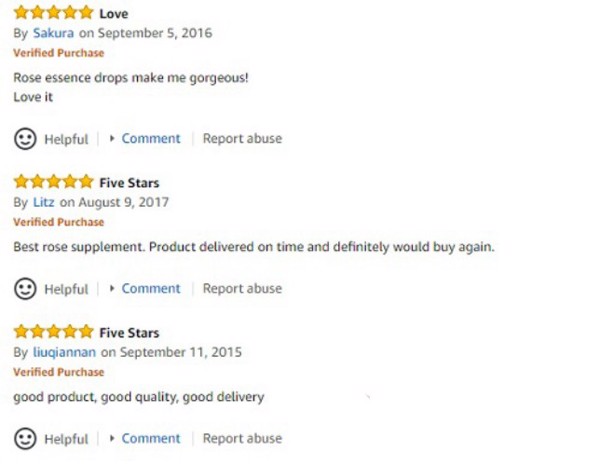Report abuse on Sakura's review
600x466 pixels.
click(x=242, y=138)
